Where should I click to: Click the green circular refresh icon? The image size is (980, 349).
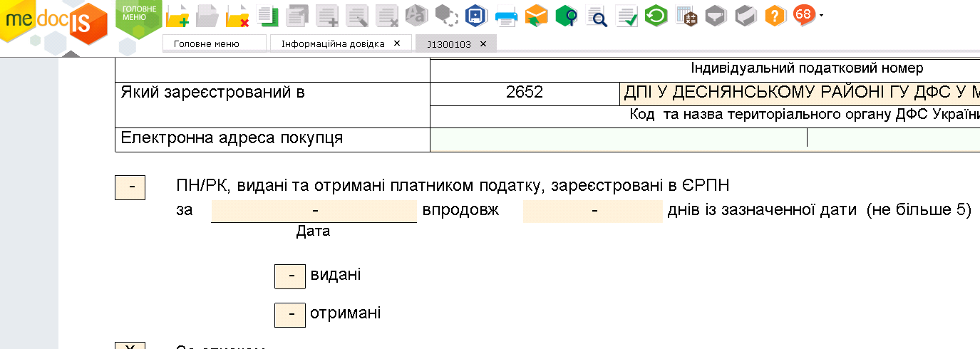(x=656, y=15)
